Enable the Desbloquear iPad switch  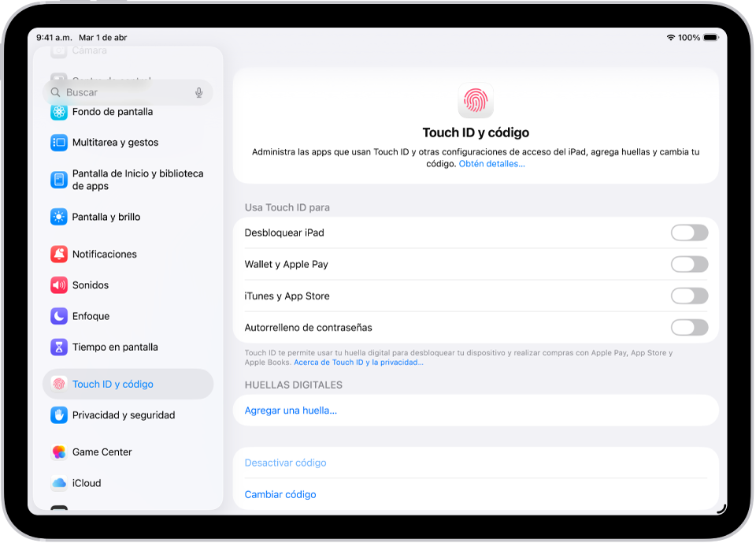(690, 232)
